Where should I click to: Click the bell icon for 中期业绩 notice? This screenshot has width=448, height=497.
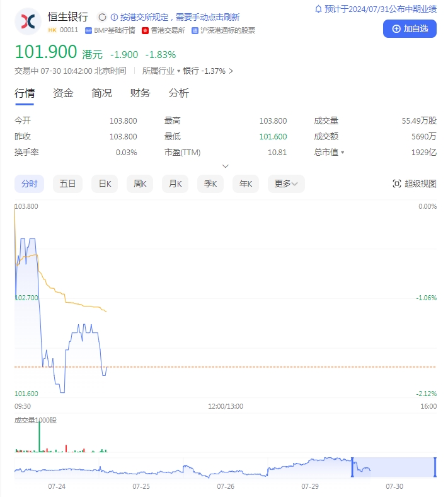click(x=318, y=9)
